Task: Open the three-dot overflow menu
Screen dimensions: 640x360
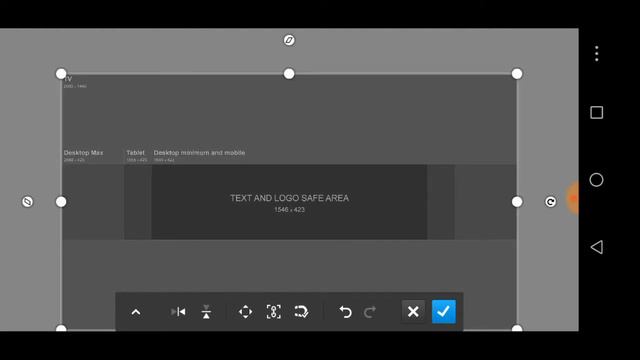Action: tap(597, 53)
